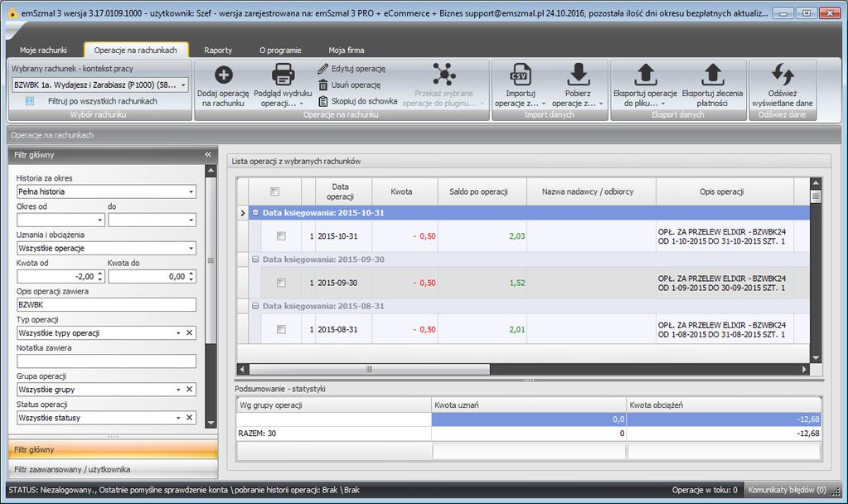Click the Pobierz operacje download icon

(x=578, y=75)
